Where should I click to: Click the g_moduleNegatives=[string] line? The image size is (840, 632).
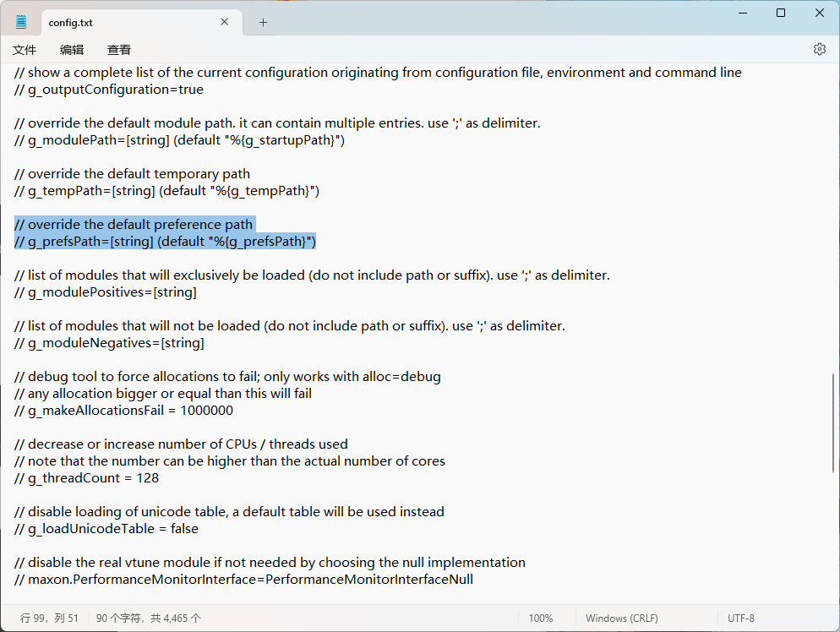[x=109, y=343]
